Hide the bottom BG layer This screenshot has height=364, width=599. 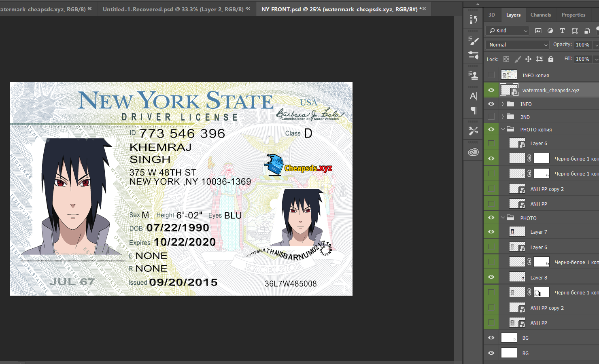pyautogui.click(x=491, y=353)
